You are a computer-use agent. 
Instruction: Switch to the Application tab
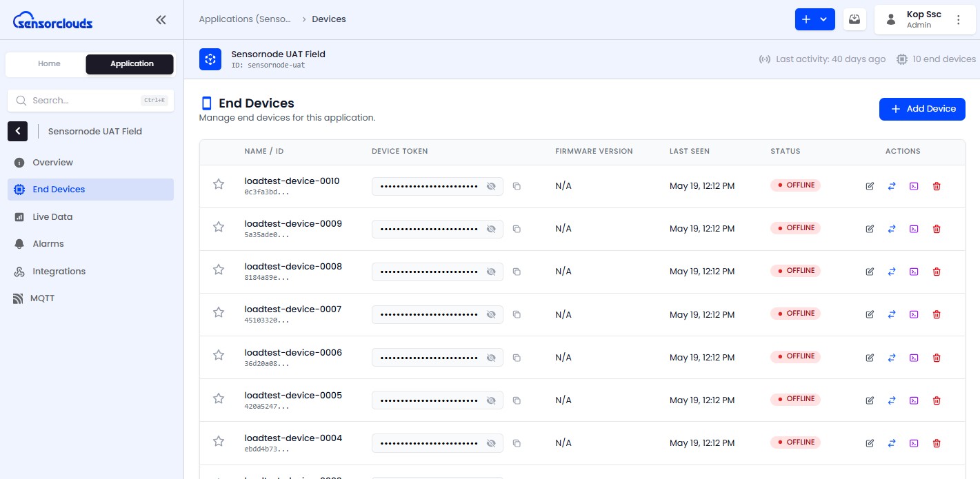pos(130,64)
